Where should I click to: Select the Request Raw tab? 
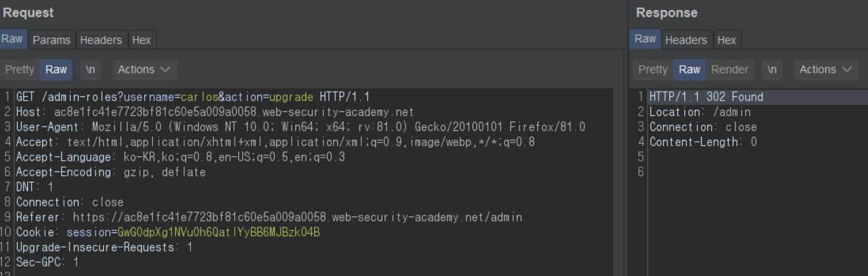coord(12,39)
